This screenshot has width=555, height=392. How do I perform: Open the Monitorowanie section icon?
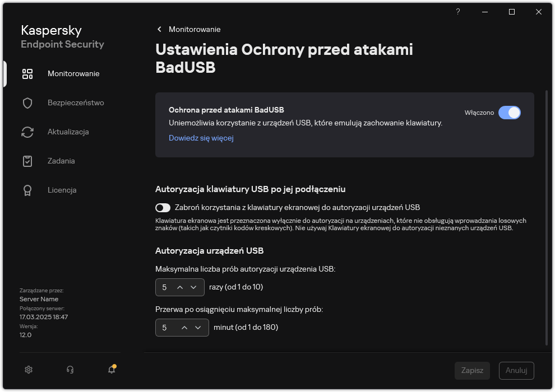27,73
